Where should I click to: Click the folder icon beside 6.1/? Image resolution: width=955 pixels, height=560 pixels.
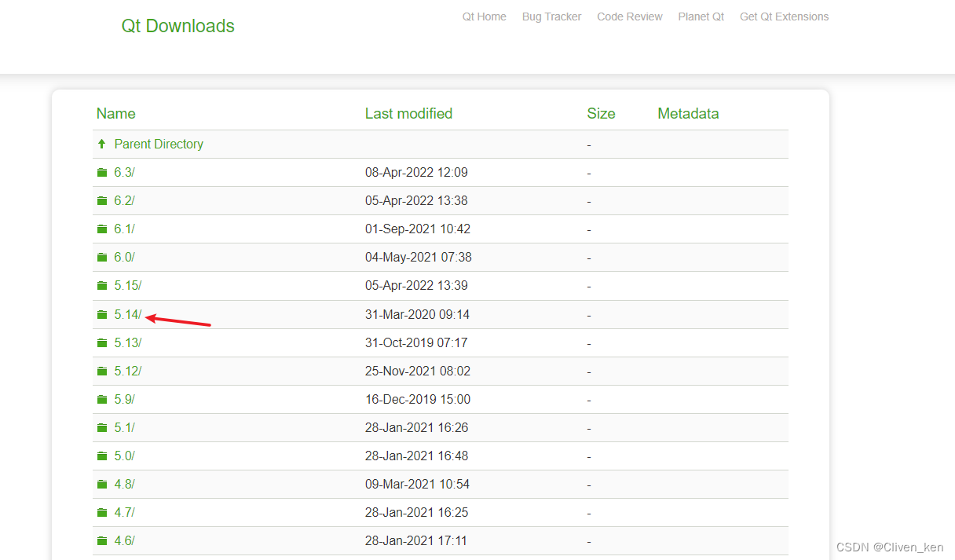click(x=102, y=229)
